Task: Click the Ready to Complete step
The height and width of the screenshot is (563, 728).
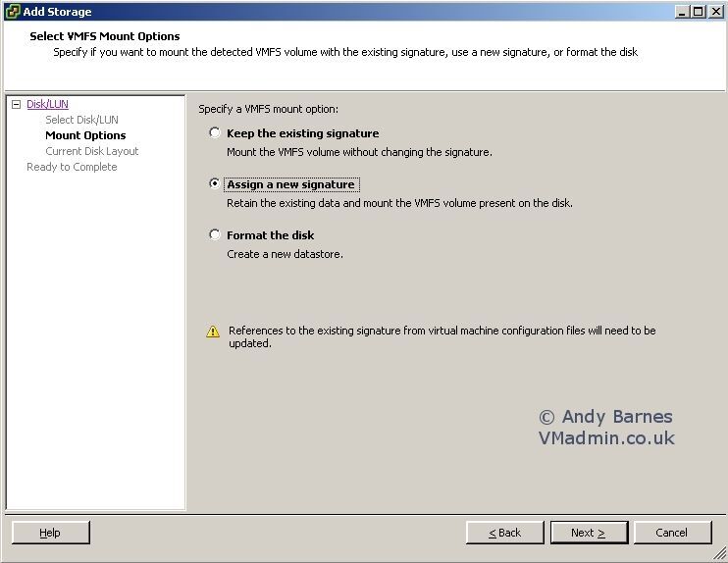Action: (x=72, y=167)
